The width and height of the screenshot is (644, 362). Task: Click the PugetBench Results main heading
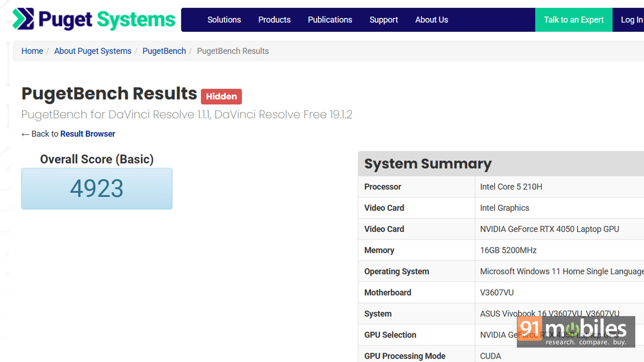[109, 94]
